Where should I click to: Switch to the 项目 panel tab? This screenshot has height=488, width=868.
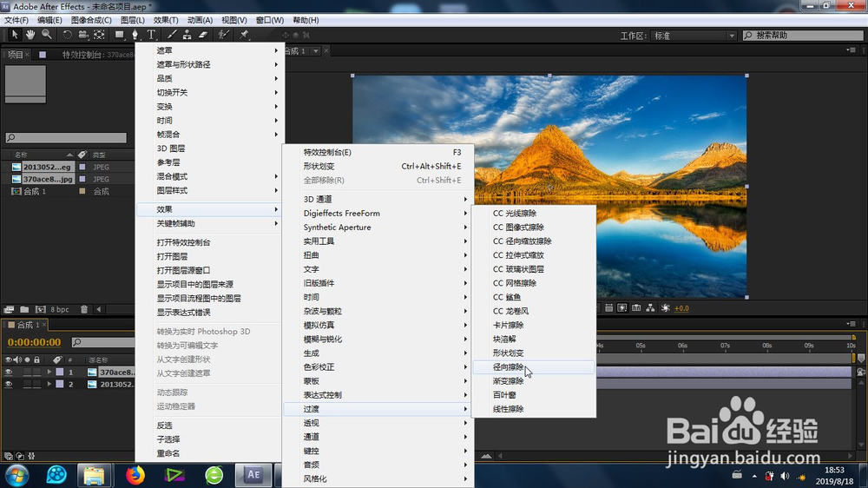click(16, 55)
